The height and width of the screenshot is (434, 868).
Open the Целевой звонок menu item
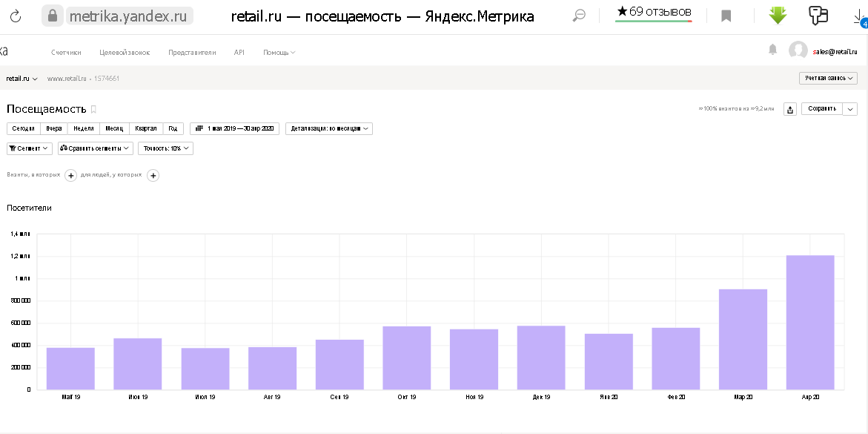point(125,52)
